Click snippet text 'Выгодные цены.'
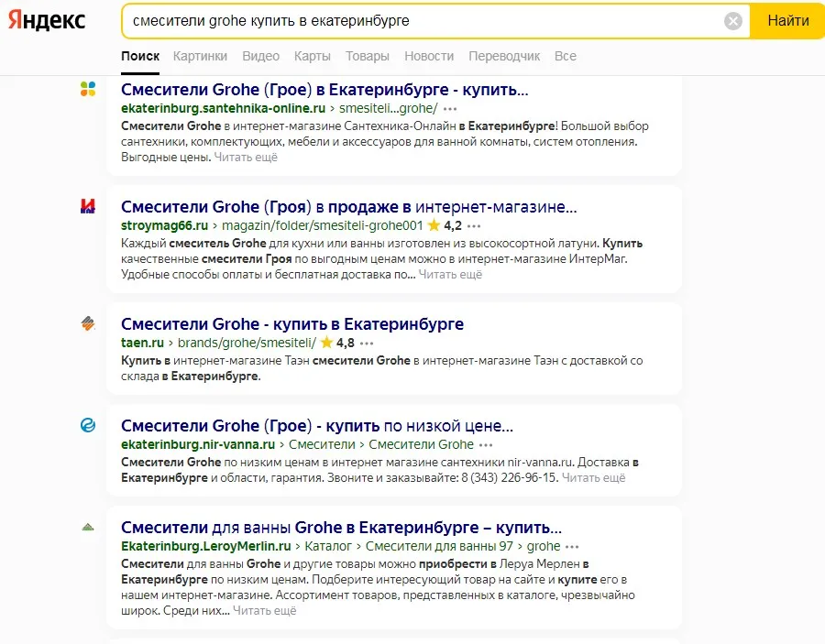The height and width of the screenshot is (644, 825). point(166,158)
